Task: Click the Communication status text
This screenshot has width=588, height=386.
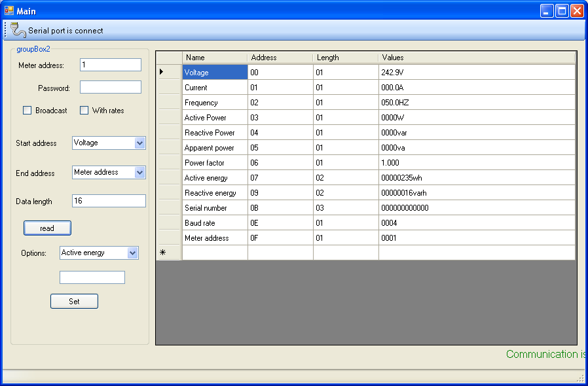Action: point(545,354)
